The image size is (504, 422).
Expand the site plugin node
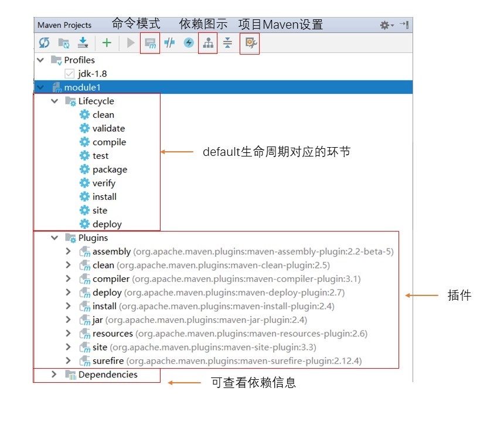pyautogui.click(x=68, y=347)
